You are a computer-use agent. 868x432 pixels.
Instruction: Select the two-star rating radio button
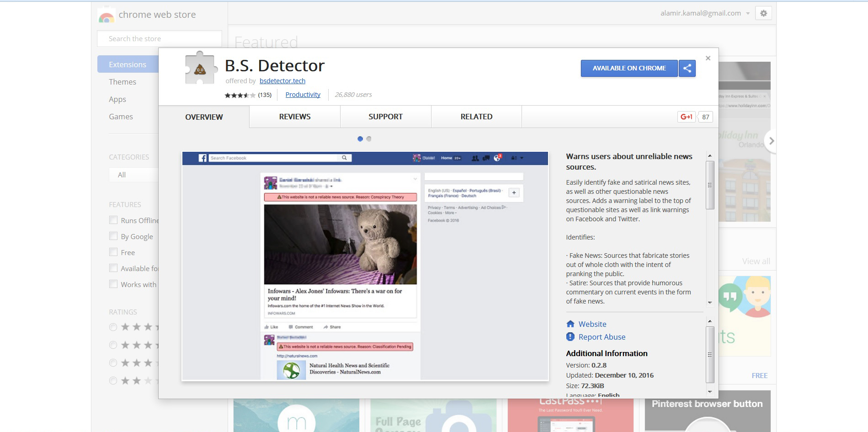tap(113, 380)
